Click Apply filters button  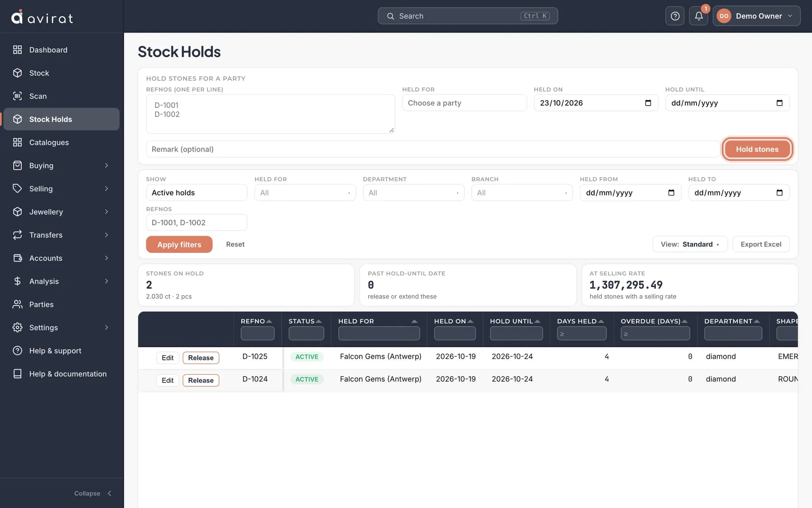179,244
